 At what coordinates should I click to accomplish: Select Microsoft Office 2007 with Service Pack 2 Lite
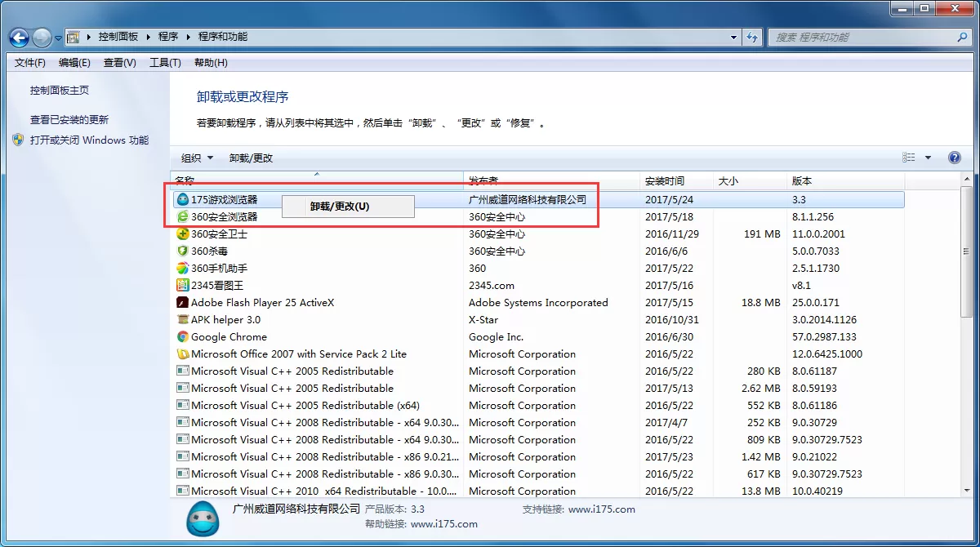tap(299, 354)
